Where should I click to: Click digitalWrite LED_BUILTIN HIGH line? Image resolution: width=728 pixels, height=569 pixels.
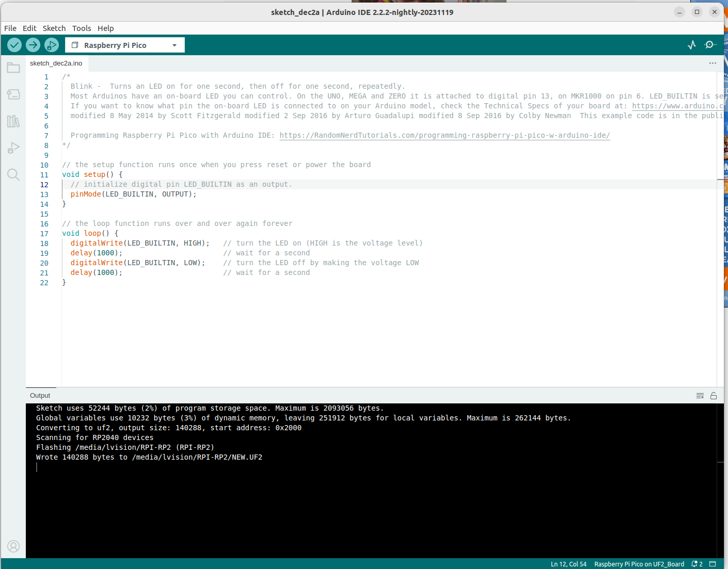[140, 243]
